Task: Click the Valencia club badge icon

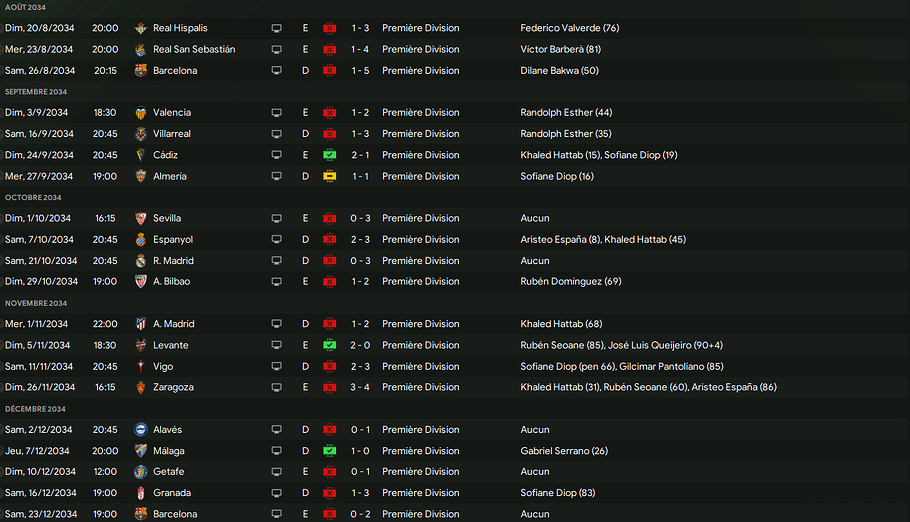Action: point(141,113)
